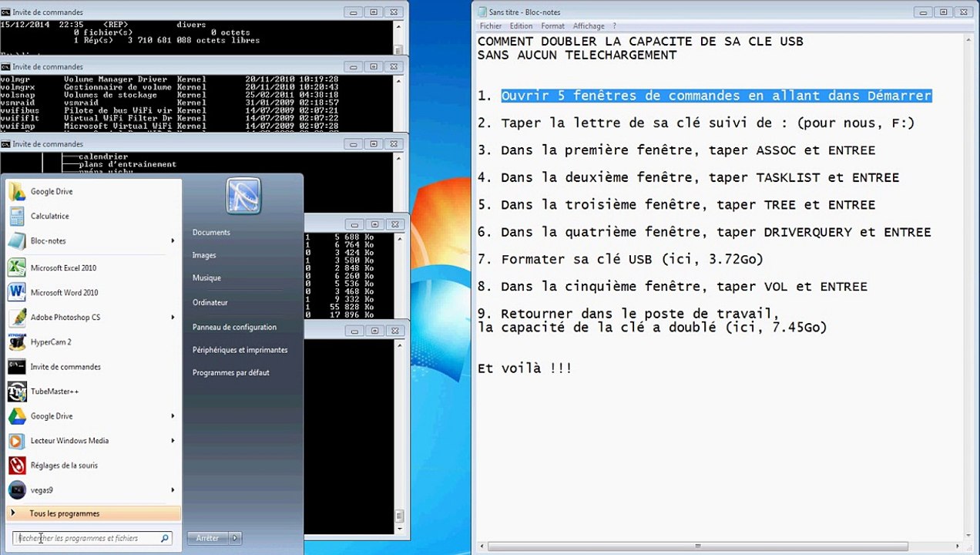Open TubeMaster++ application

point(54,392)
